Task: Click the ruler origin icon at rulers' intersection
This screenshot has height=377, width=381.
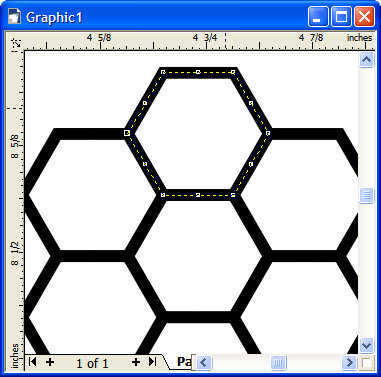Action: click(x=15, y=43)
